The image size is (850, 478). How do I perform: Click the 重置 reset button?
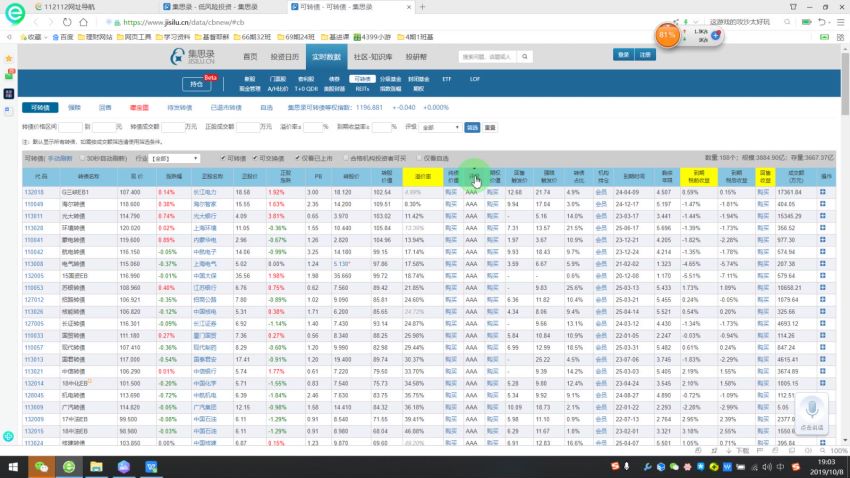pos(490,127)
